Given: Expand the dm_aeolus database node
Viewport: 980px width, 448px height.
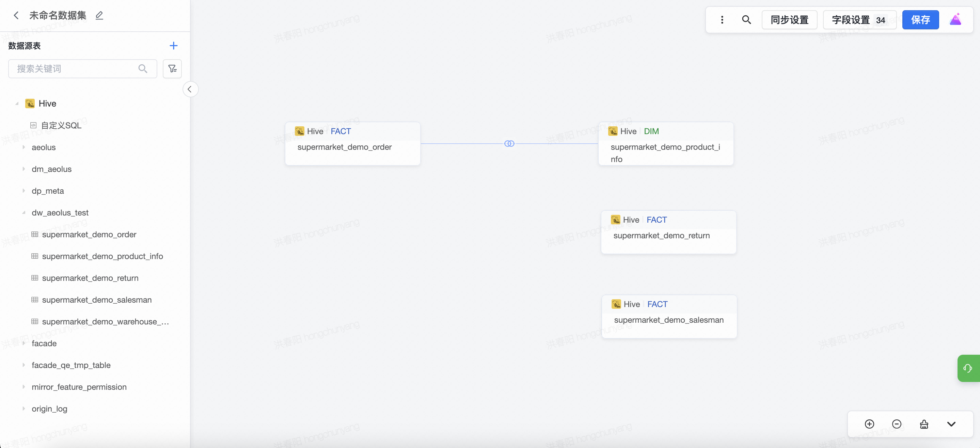Looking at the screenshot, I should pyautogui.click(x=23, y=169).
